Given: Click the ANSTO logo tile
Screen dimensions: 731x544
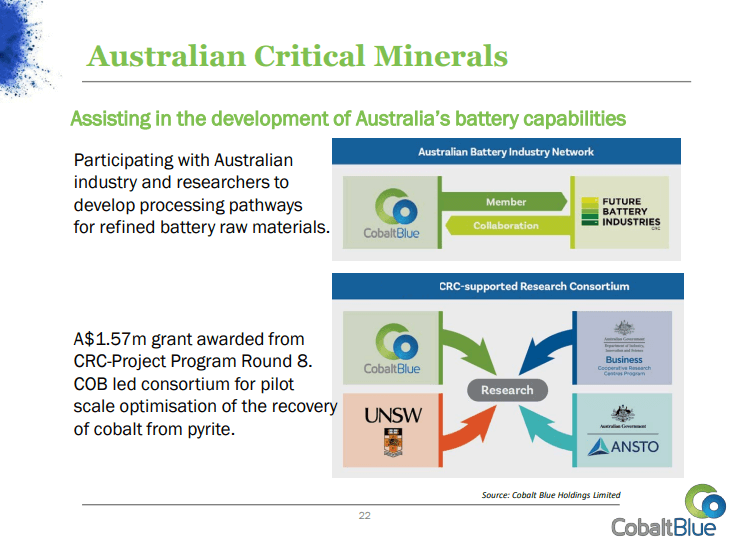Looking at the screenshot, I should (x=622, y=430).
